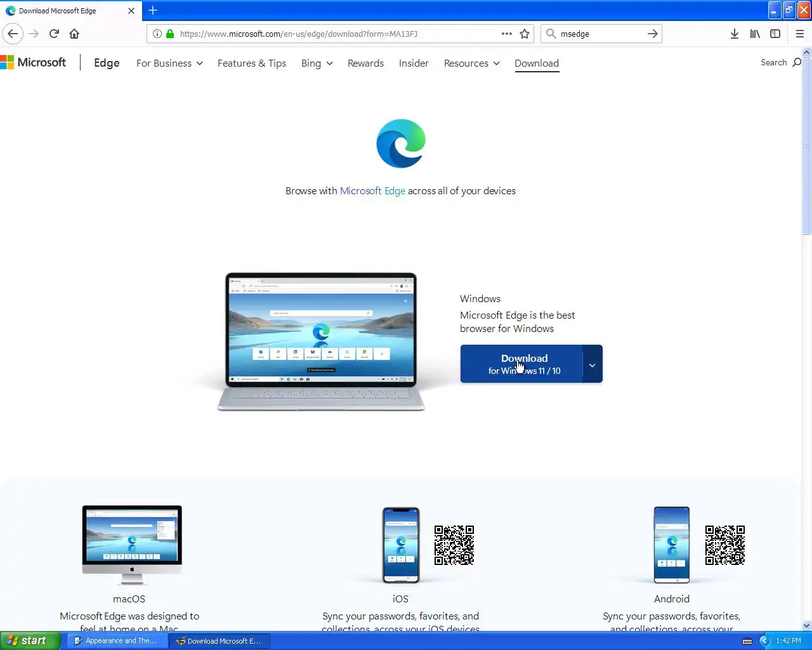
Task: Select Download Microsoft Edge taskbar item
Action: tap(219, 641)
